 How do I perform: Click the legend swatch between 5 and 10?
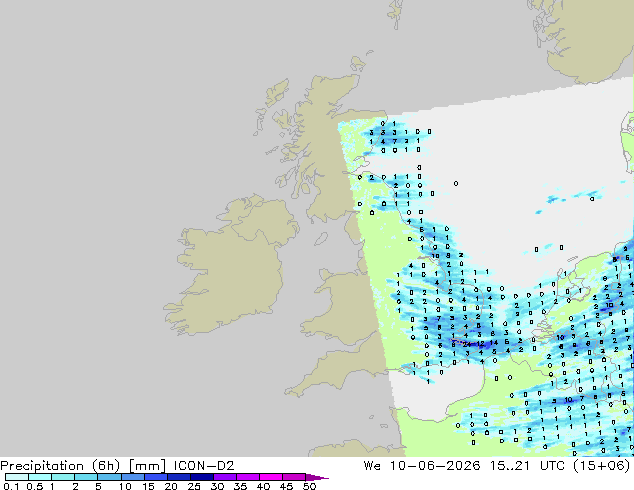pyautogui.click(x=109, y=477)
